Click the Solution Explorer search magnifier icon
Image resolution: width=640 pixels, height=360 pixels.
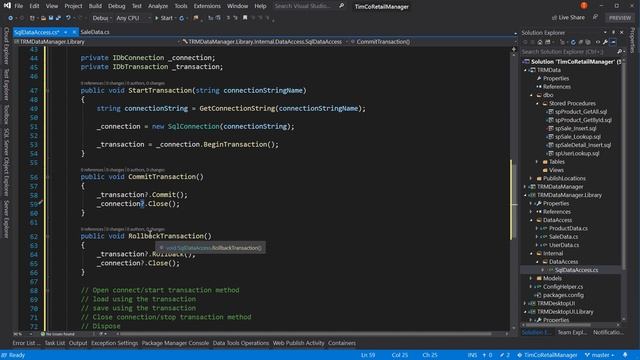coord(620,52)
